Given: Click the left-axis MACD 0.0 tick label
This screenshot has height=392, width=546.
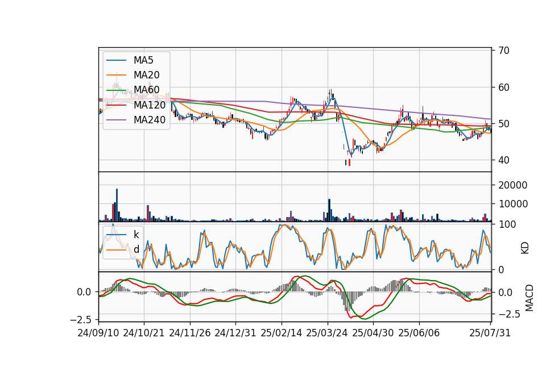Looking at the screenshot, I should tap(84, 292).
